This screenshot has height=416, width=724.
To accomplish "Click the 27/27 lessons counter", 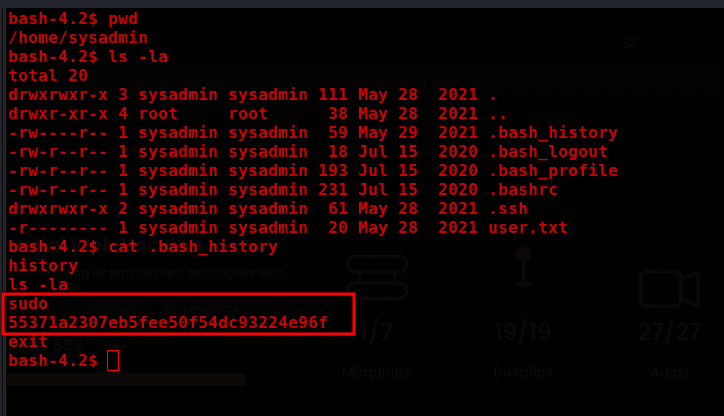I will pos(670,332).
